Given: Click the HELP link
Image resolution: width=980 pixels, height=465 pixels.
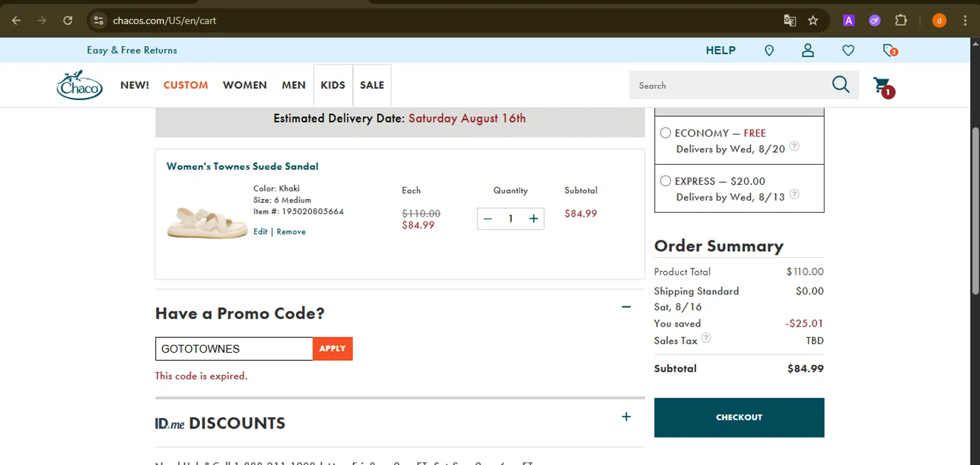Looking at the screenshot, I should click(721, 50).
